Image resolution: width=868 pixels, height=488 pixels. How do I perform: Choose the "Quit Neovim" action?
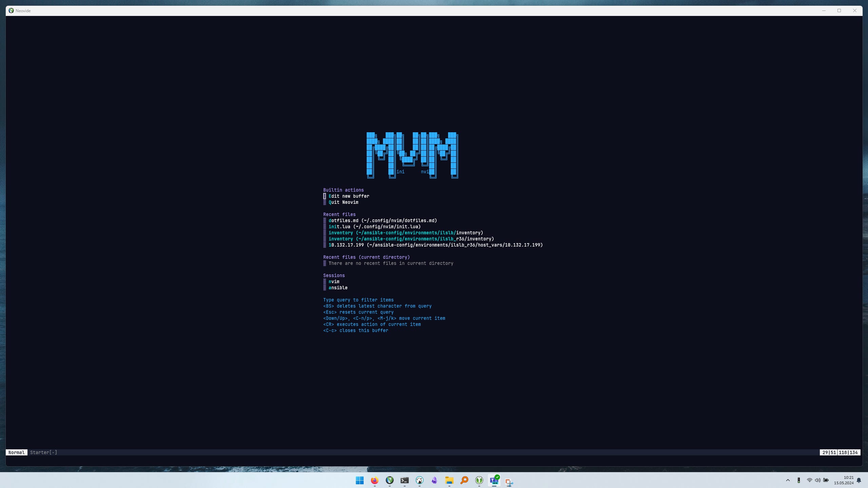tap(343, 202)
